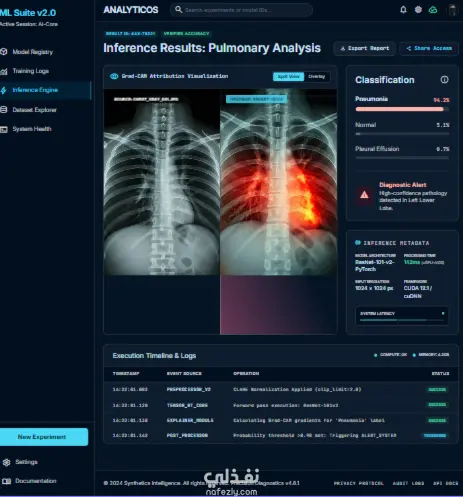
Task: Click the POST_PROCESSOR event source cell
Action: point(187,435)
